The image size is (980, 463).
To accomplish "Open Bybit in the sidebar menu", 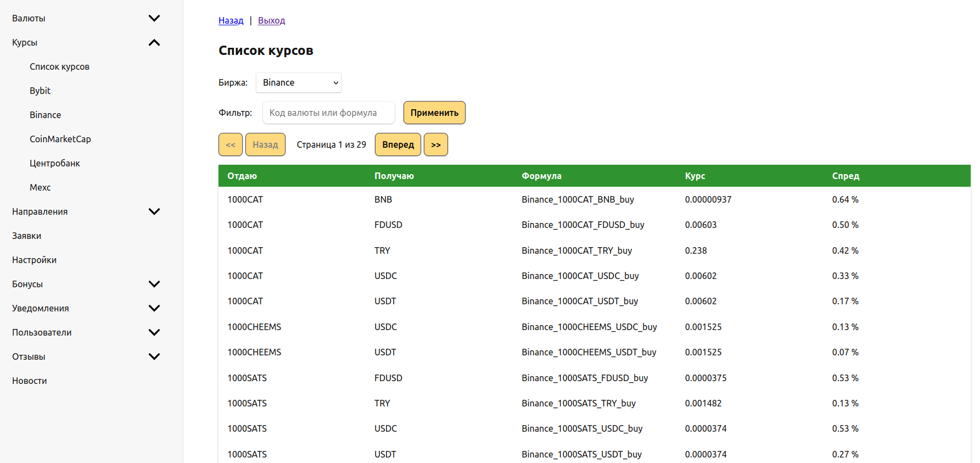I will [40, 91].
